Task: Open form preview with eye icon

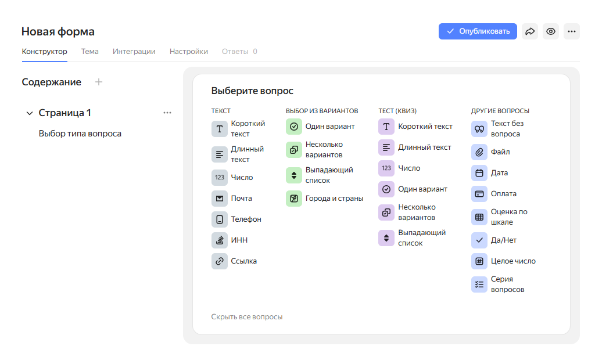Action: tap(551, 31)
